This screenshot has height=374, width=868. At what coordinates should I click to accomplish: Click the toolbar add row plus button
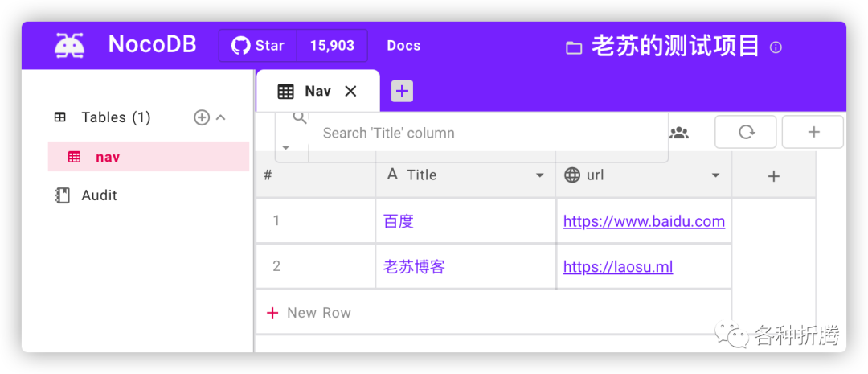813,132
